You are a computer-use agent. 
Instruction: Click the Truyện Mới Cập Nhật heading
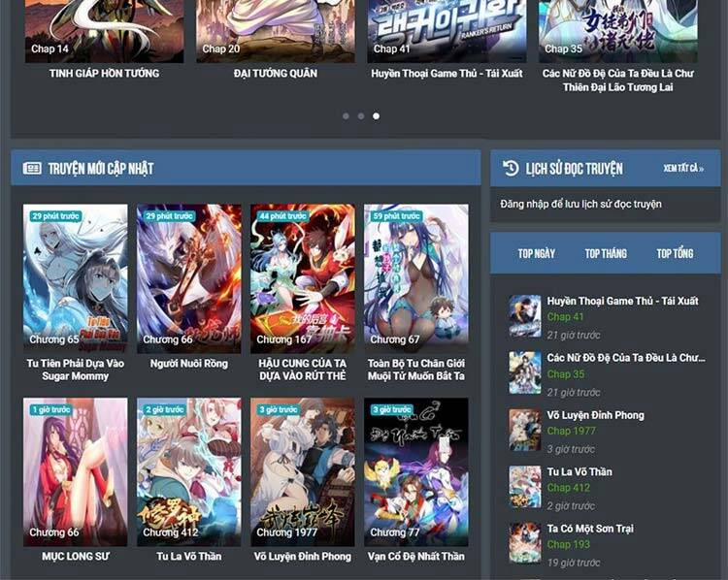[x=101, y=169]
